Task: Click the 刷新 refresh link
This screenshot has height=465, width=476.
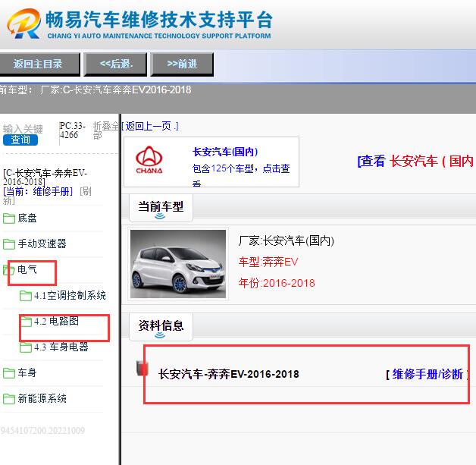Action: pyautogui.click(x=86, y=191)
